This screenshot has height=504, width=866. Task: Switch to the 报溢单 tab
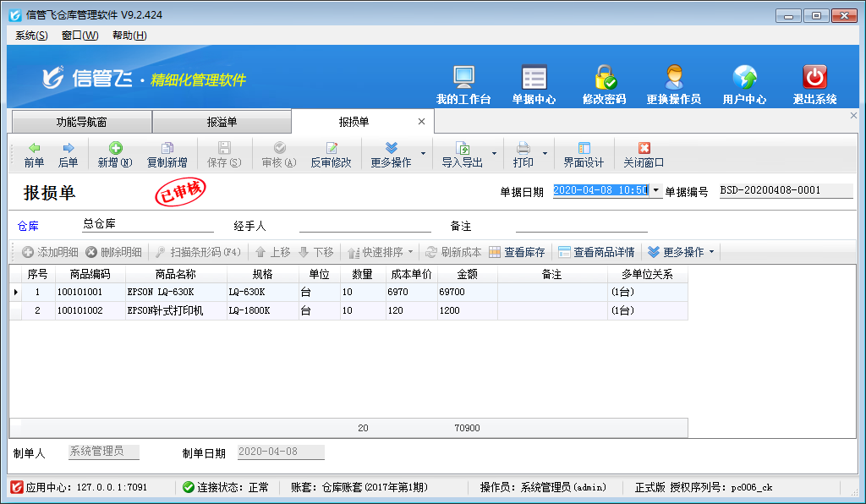(x=222, y=123)
